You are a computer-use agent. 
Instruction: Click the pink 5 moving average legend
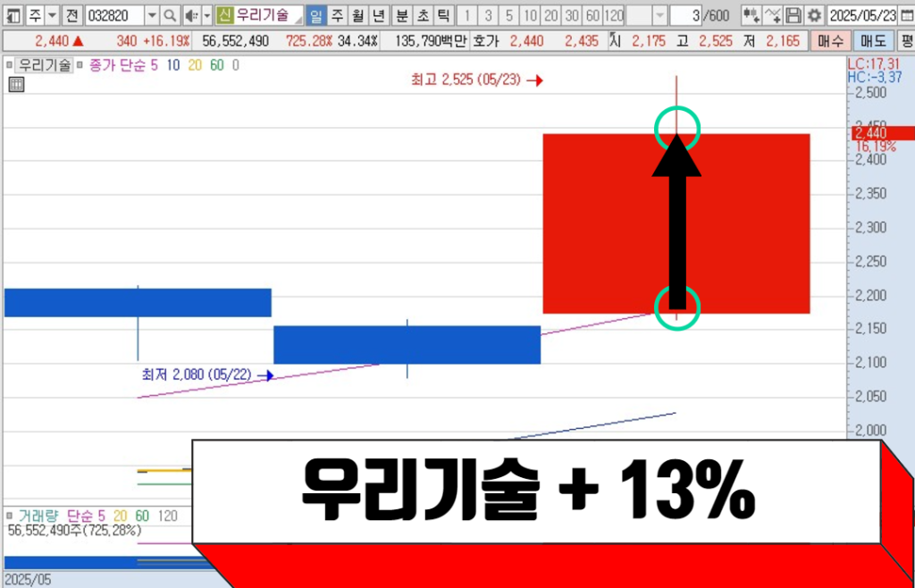click(154, 65)
